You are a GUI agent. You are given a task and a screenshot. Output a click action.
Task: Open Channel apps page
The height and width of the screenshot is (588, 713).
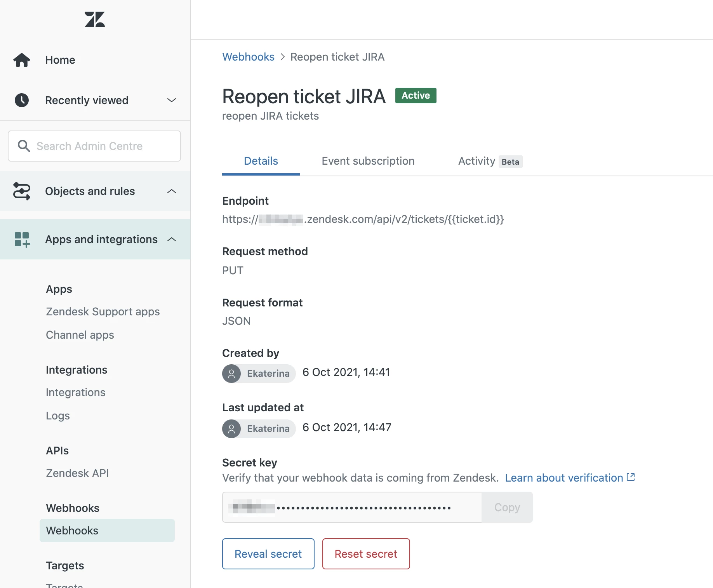(80, 335)
